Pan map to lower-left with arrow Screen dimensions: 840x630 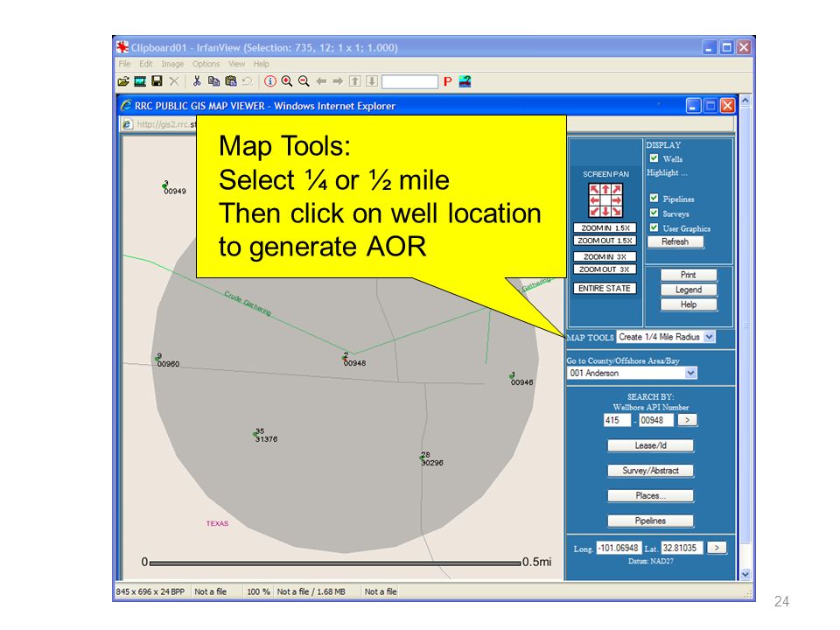594,211
